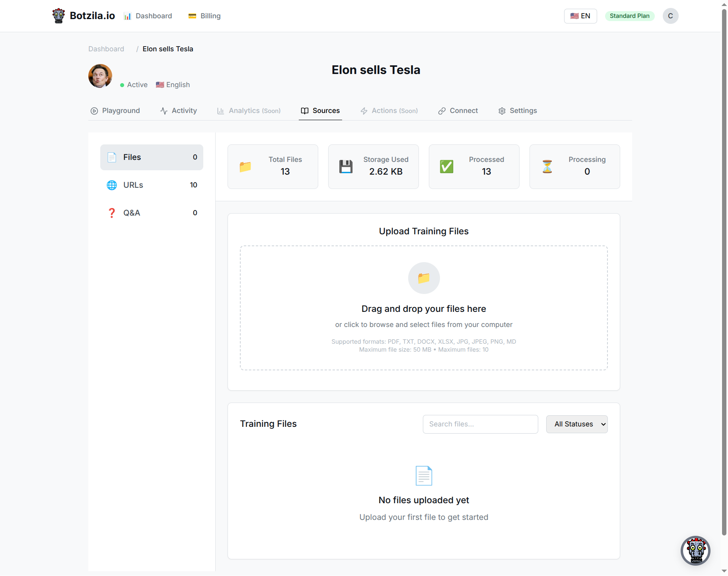This screenshot has width=728, height=576.
Task: Click the URLs globe icon
Action: [x=112, y=185]
